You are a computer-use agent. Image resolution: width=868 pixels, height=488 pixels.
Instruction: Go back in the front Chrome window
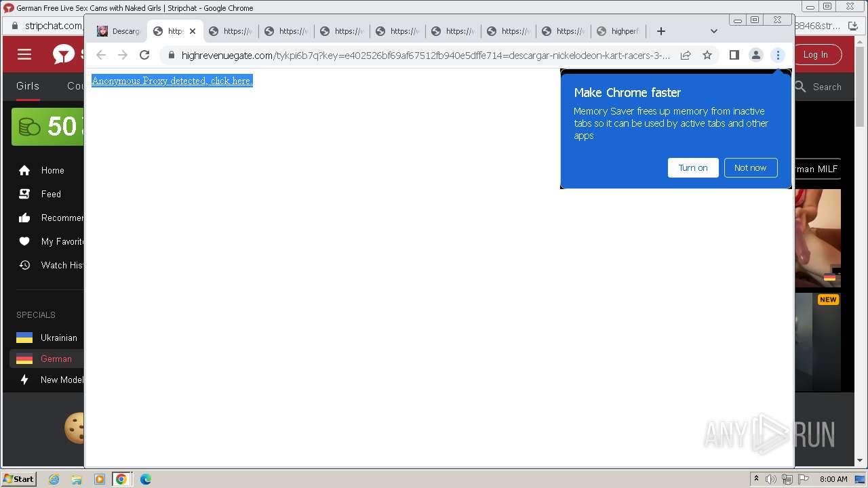pyautogui.click(x=101, y=55)
